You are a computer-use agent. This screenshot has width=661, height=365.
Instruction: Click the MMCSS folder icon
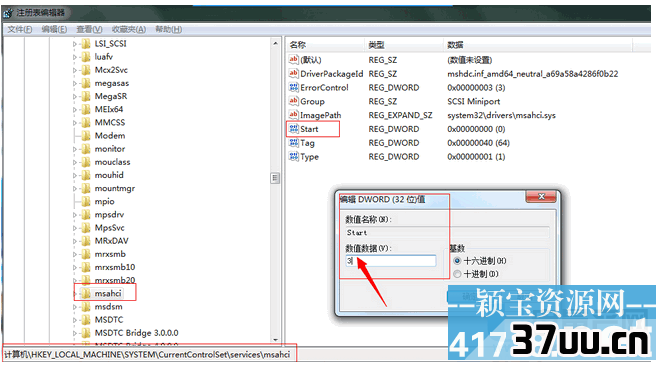pos(86,123)
